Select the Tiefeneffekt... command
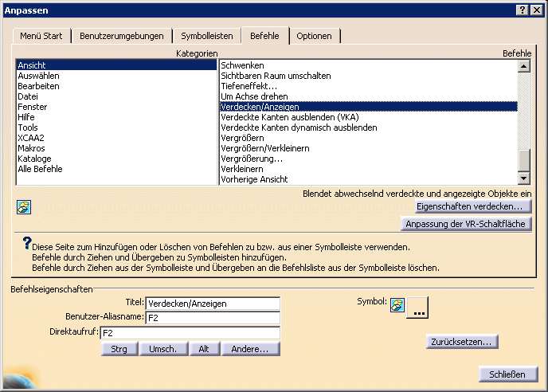This screenshot has width=548, height=392. [x=368, y=86]
